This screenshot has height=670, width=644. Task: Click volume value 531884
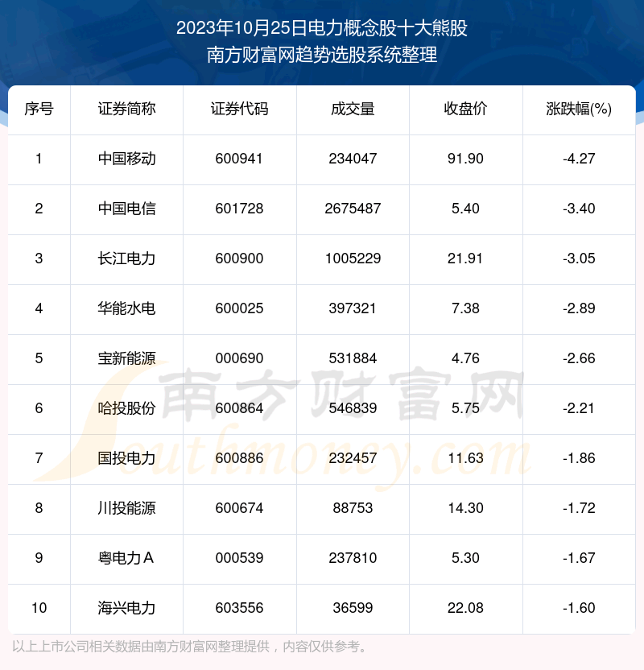[353, 358]
